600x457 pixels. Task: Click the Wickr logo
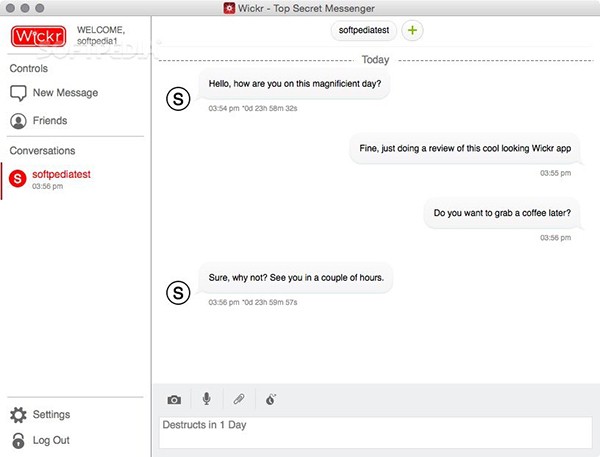click(38, 36)
